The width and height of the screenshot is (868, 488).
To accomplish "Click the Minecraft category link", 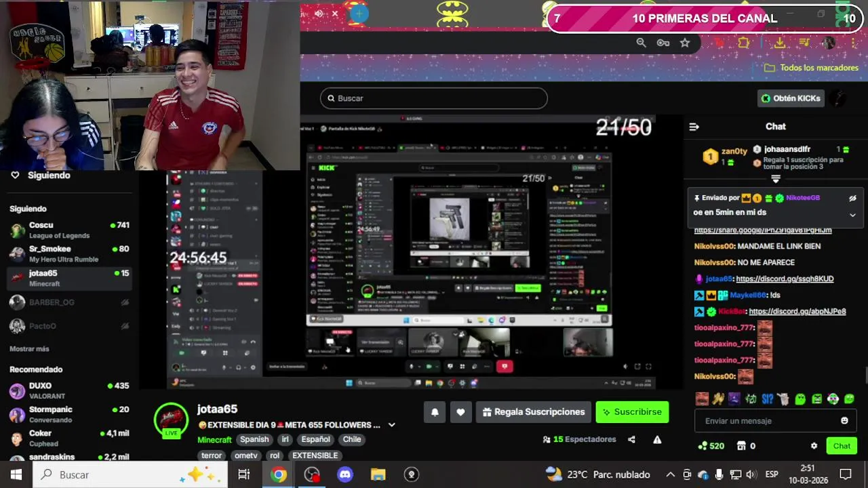I will point(214,439).
